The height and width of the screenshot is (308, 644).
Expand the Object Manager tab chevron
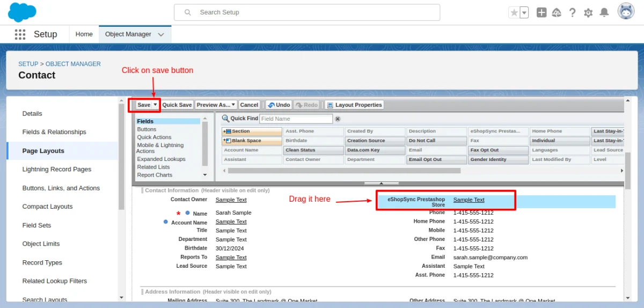161,34
